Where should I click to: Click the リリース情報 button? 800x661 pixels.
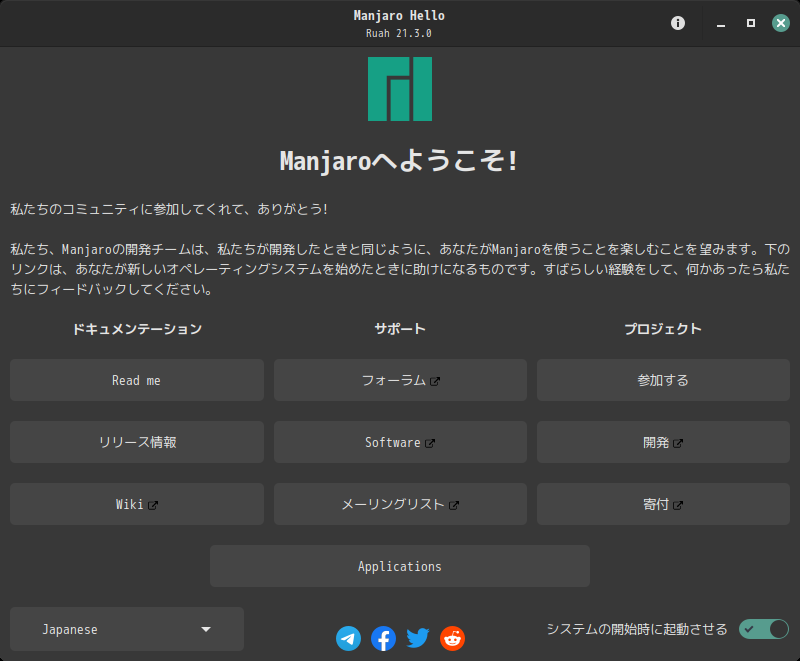click(x=137, y=442)
